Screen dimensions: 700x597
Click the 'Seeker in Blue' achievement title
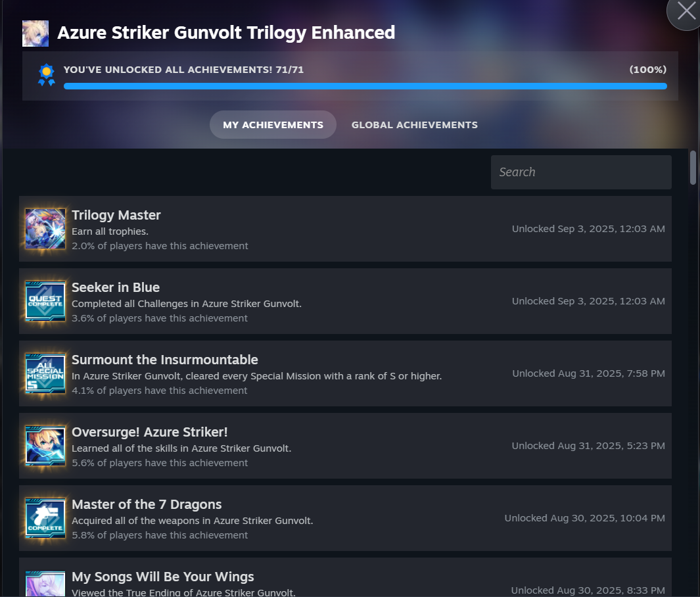116,287
